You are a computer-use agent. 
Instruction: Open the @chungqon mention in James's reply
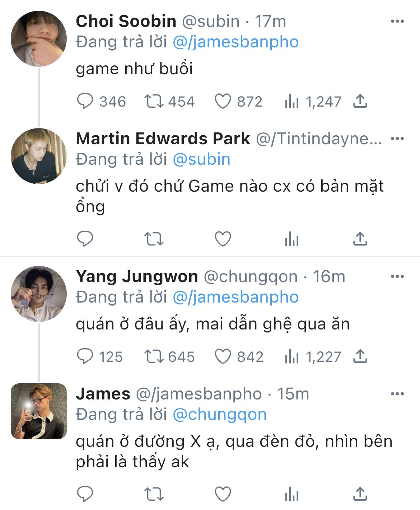220,415
